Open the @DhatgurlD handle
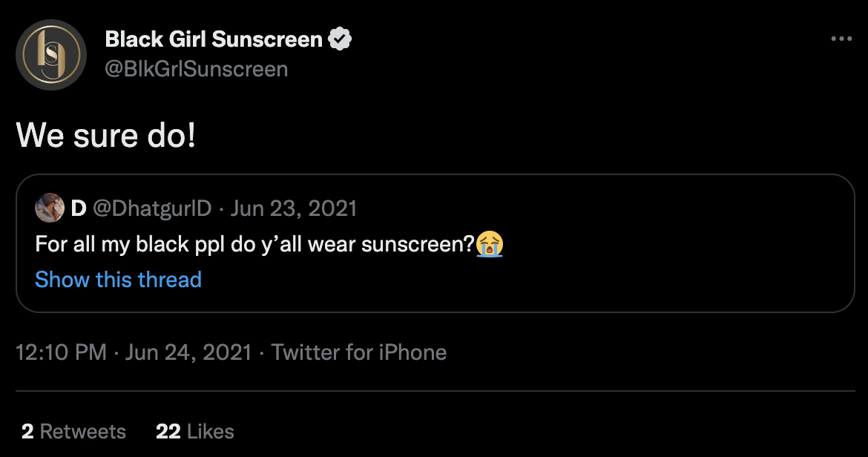Screen dimensions: 868x457 point(152,208)
